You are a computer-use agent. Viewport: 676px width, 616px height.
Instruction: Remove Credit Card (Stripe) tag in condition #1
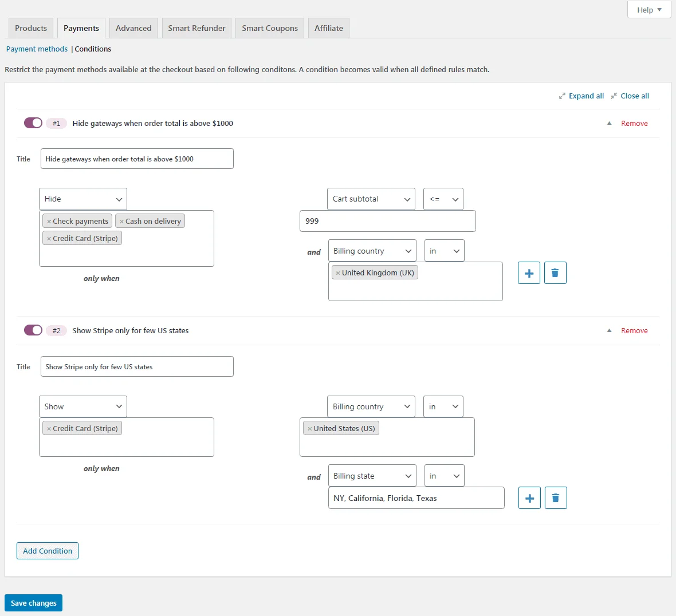click(x=49, y=239)
